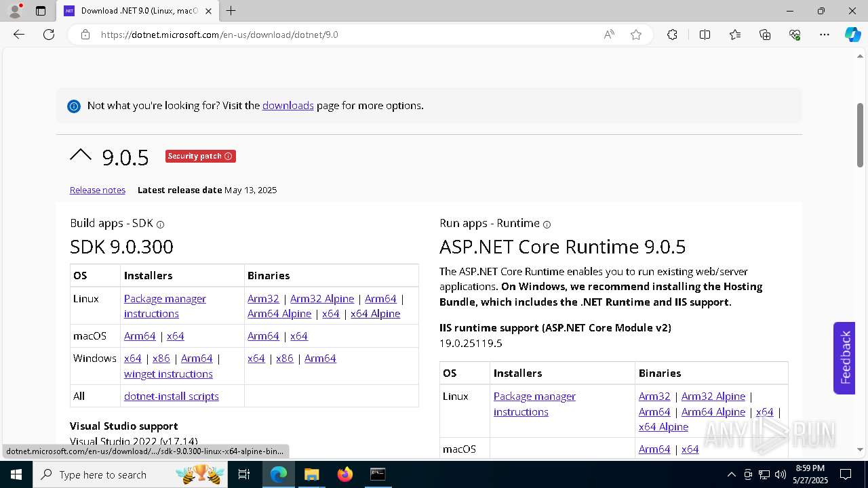
Task: Enable split screen view
Action: coord(705,35)
